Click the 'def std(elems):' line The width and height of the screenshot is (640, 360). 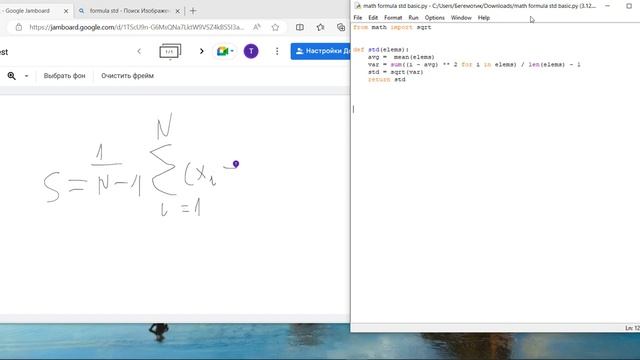381,50
